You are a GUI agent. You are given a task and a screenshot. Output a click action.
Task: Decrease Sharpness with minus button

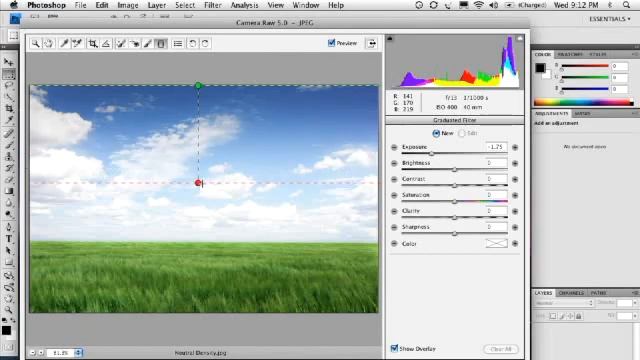(x=394, y=227)
